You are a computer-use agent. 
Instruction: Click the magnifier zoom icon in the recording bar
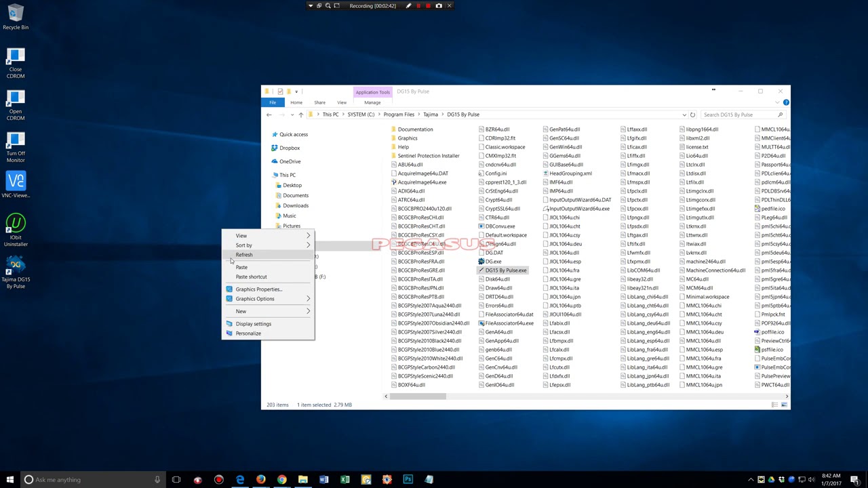(328, 6)
